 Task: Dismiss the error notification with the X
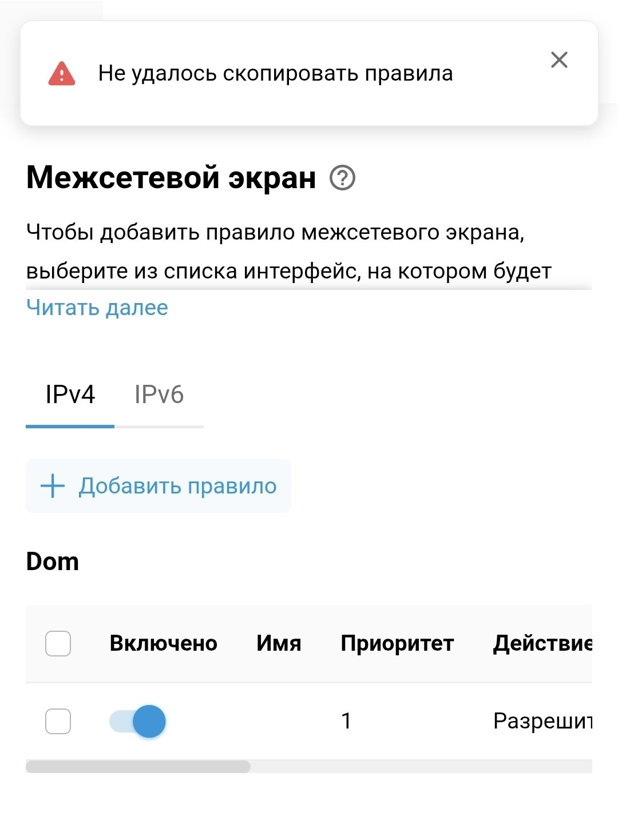(559, 60)
